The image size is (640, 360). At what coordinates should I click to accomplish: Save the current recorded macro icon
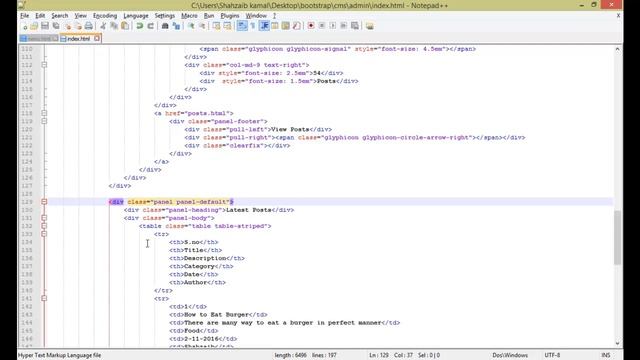(355, 26)
